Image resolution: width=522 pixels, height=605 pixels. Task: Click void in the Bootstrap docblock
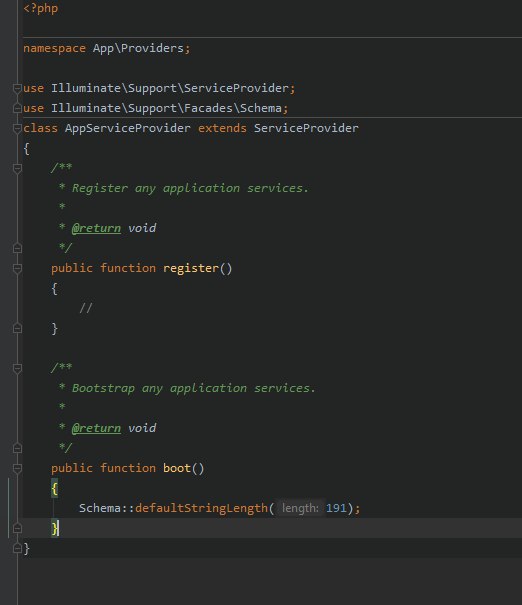142,428
